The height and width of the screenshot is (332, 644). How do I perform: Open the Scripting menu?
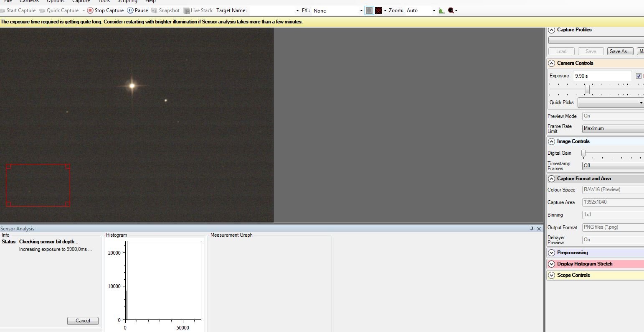(x=127, y=1)
